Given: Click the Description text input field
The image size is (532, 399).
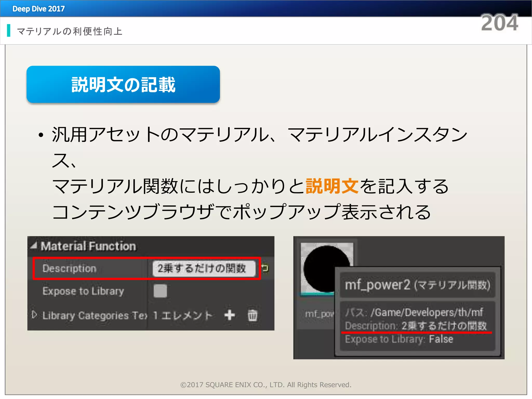Looking at the screenshot, I should 204,268.
